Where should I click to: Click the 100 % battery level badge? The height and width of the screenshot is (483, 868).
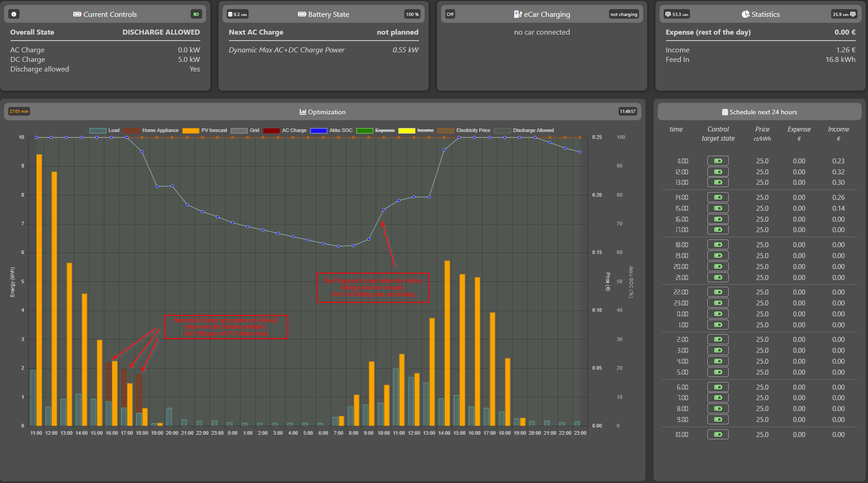[x=412, y=14]
